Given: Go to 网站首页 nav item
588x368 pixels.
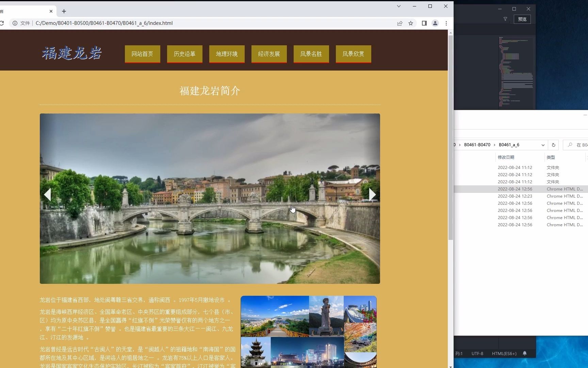Looking at the screenshot, I should point(143,54).
